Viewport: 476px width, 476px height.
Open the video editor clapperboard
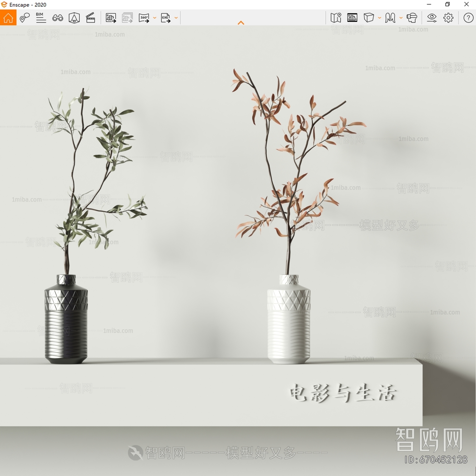(x=90, y=18)
